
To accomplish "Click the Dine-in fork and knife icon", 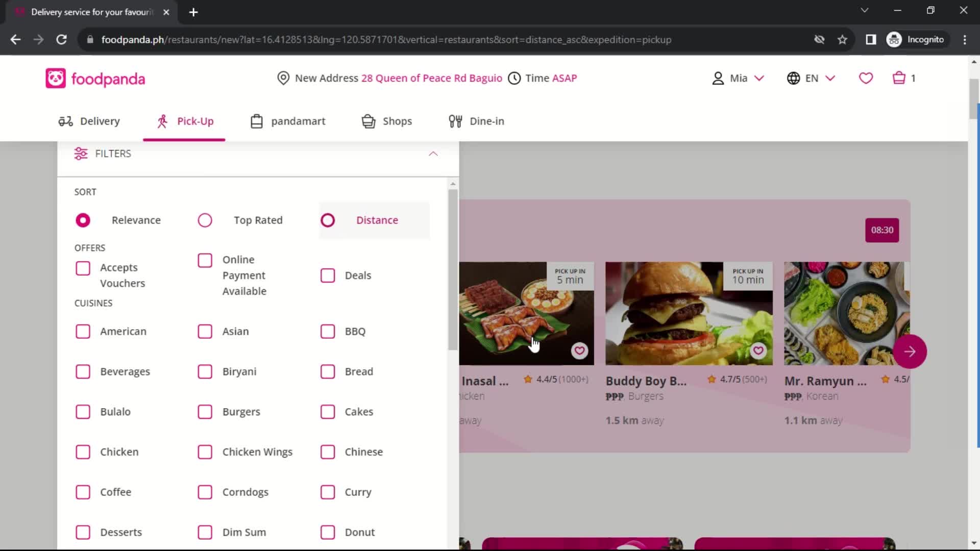I will (x=455, y=121).
